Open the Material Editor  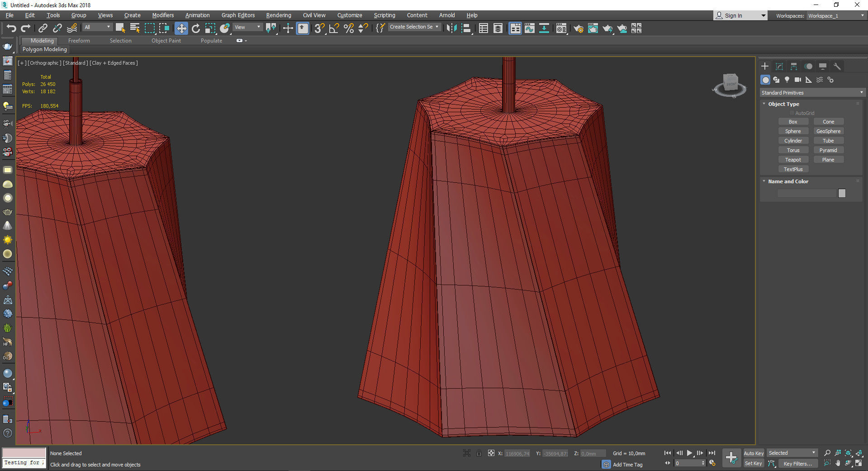click(561, 29)
